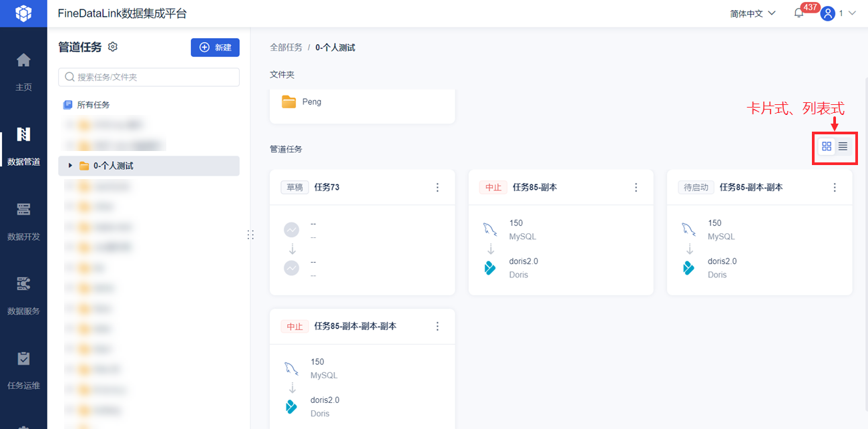This screenshot has width=868, height=429.
Task: Open the user account avatar
Action: point(828,13)
